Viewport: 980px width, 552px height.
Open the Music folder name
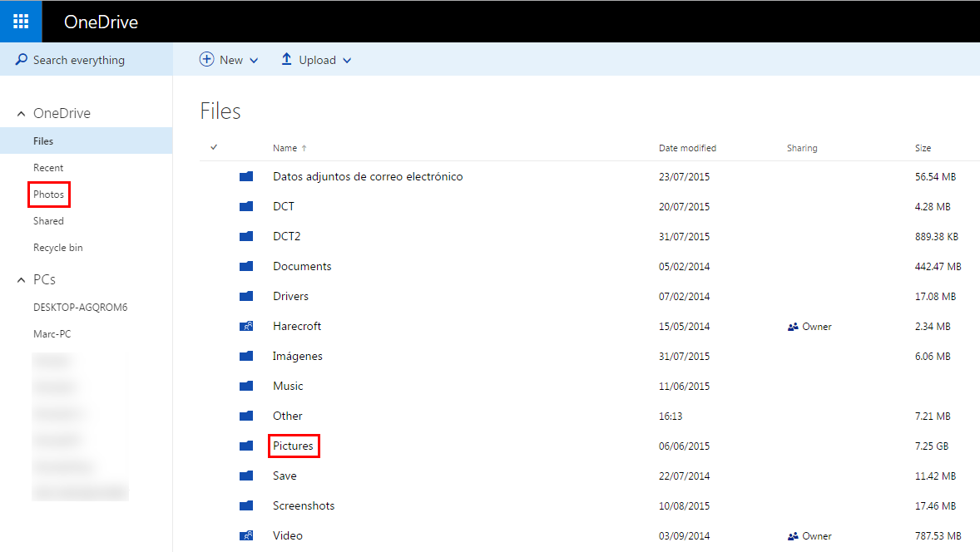pos(288,386)
